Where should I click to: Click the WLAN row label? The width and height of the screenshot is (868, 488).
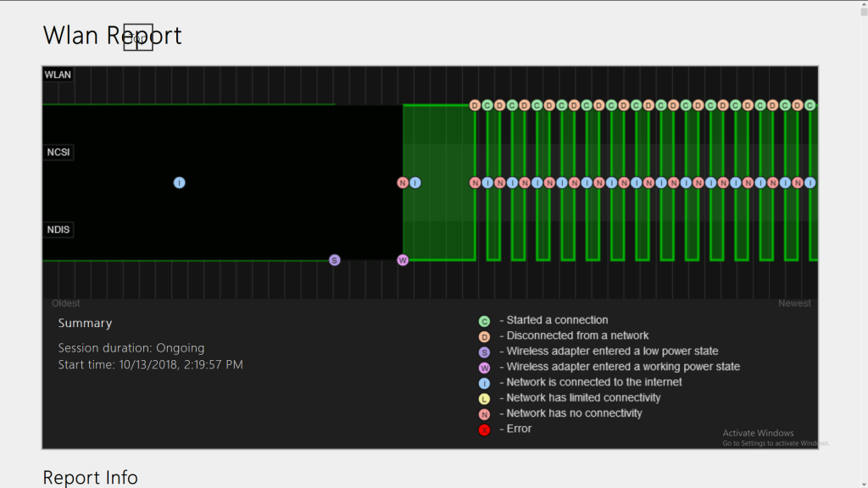58,75
